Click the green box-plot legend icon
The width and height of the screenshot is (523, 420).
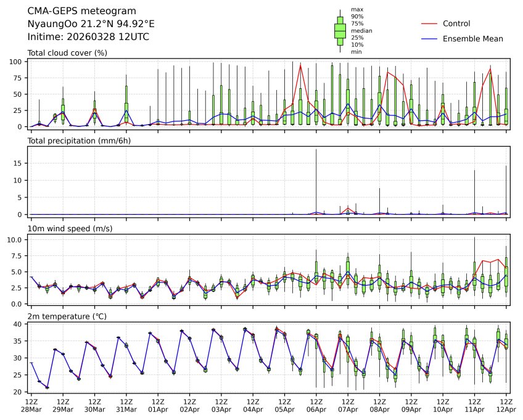pos(339,30)
